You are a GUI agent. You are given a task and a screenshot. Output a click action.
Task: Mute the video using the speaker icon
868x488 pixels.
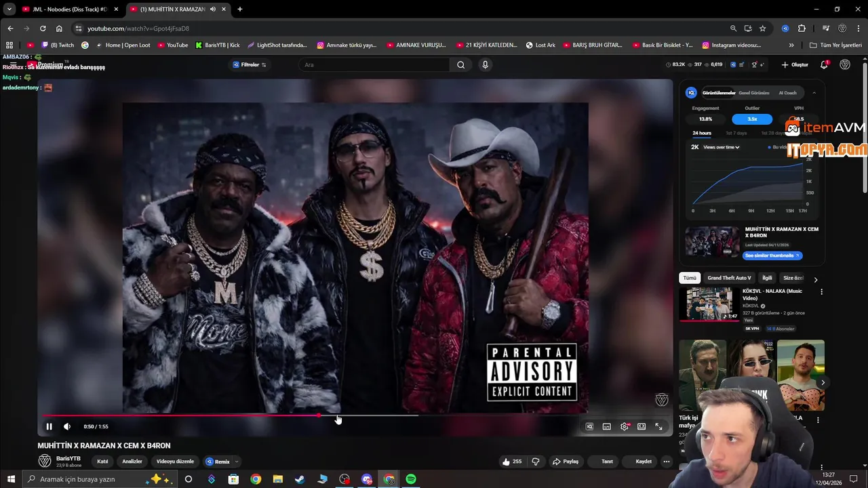(66, 426)
